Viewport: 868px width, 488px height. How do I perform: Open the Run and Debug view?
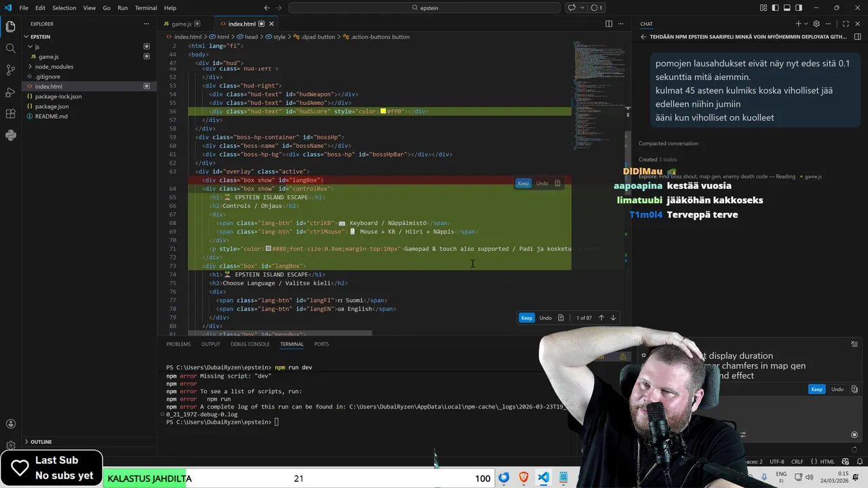click(x=10, y=91)
